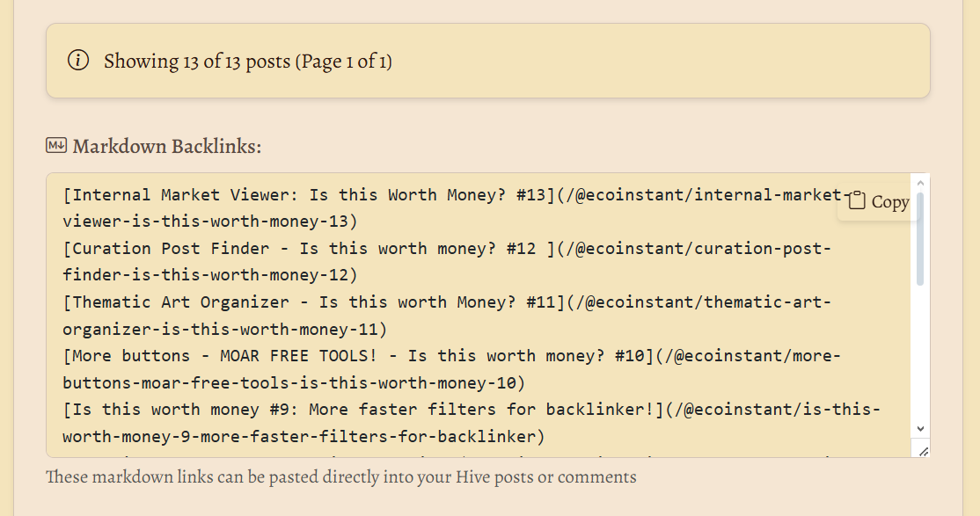This screenshot has height=516, width=980.
Task: Click the info icon beside the posts count
Action: (x=78, y=61)
